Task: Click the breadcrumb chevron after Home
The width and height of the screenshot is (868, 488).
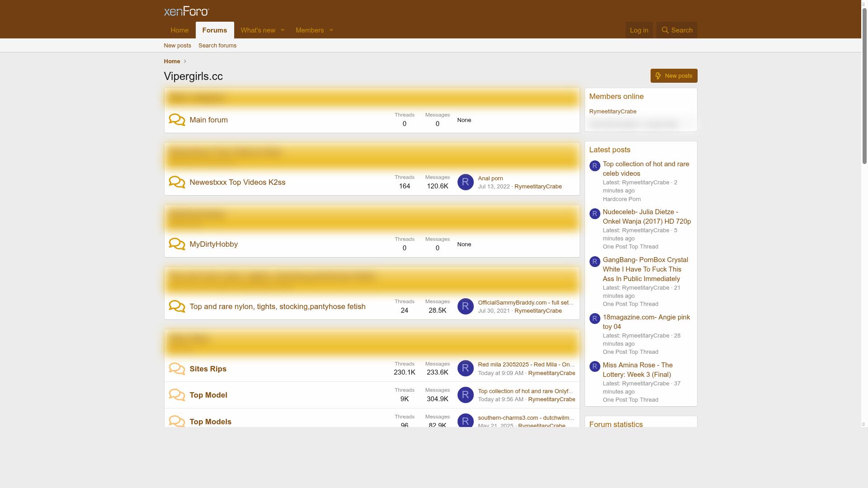Action: coord(185,61)
